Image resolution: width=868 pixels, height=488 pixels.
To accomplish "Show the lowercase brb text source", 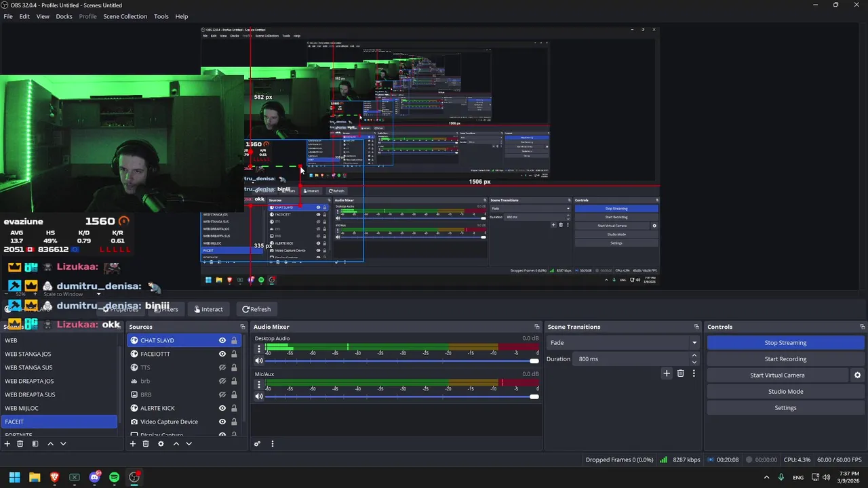I will (x=222, y=381).
